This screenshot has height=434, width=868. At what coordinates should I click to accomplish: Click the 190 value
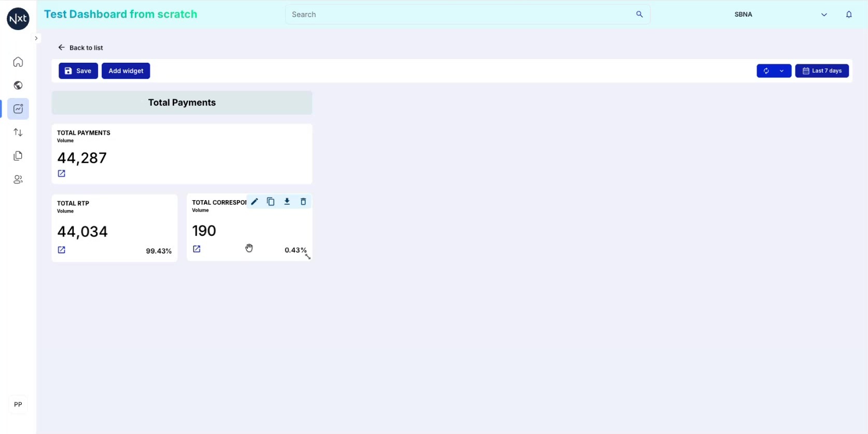204,231
